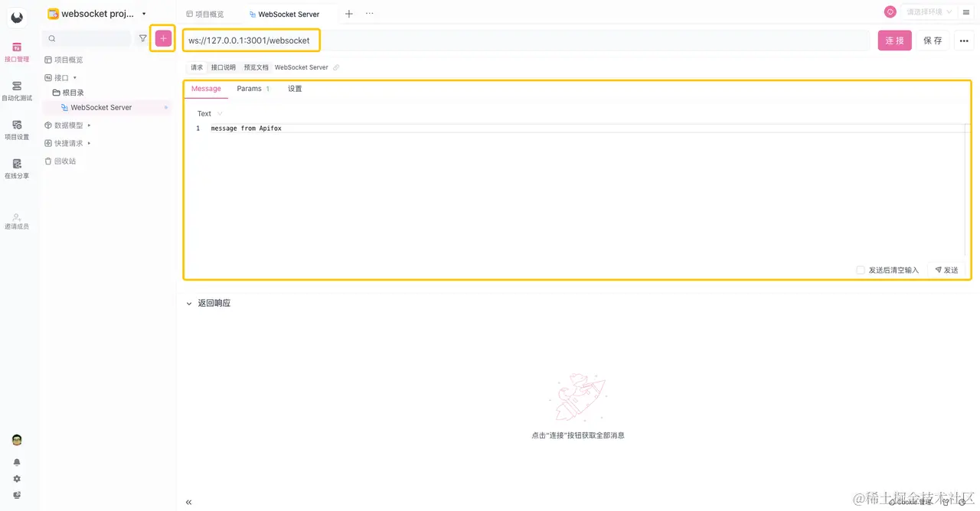This screenshot has height=511, width=980.
Task: Open 在线分享 in the left sidebar
Action: [x=17, y=168]
